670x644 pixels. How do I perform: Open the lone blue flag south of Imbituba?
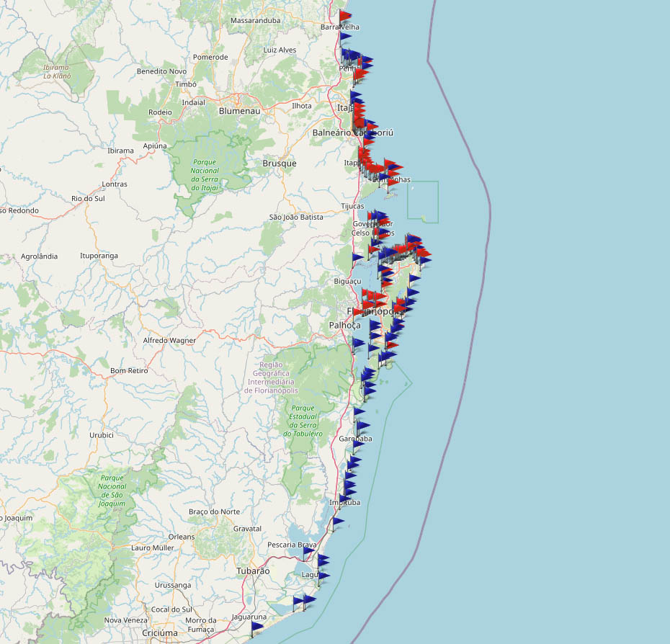337,521
